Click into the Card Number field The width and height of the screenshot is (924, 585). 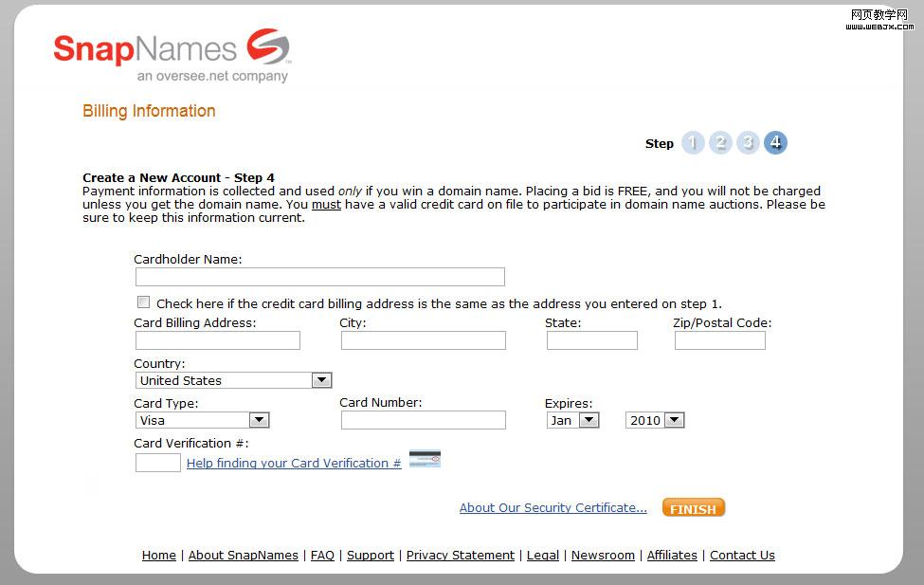[423, 420]
